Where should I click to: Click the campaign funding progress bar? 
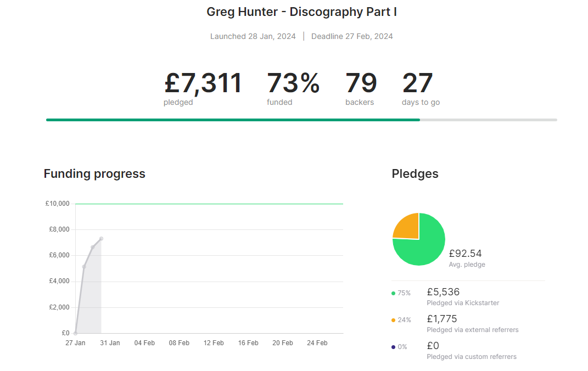[301, 120]
